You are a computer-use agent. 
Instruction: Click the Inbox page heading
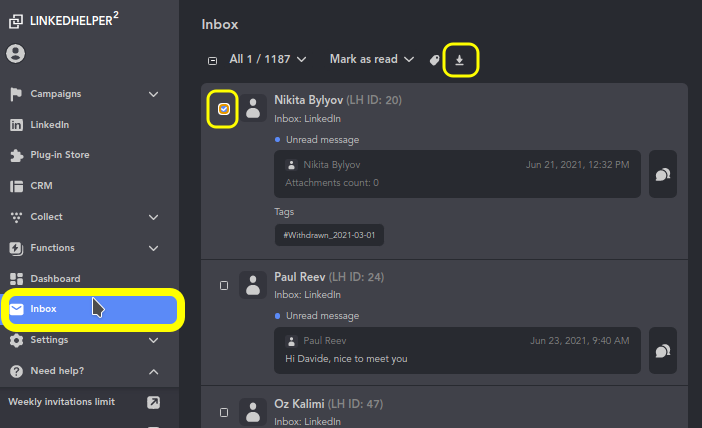(220, 24)
